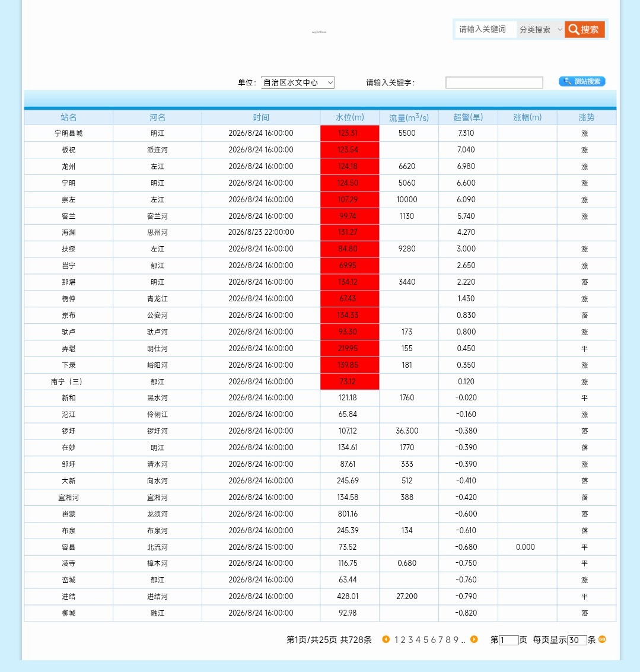Click the 流量 column header
This screenshot has width=640, height=672.
pyautogui.click(x=409, y=117)
